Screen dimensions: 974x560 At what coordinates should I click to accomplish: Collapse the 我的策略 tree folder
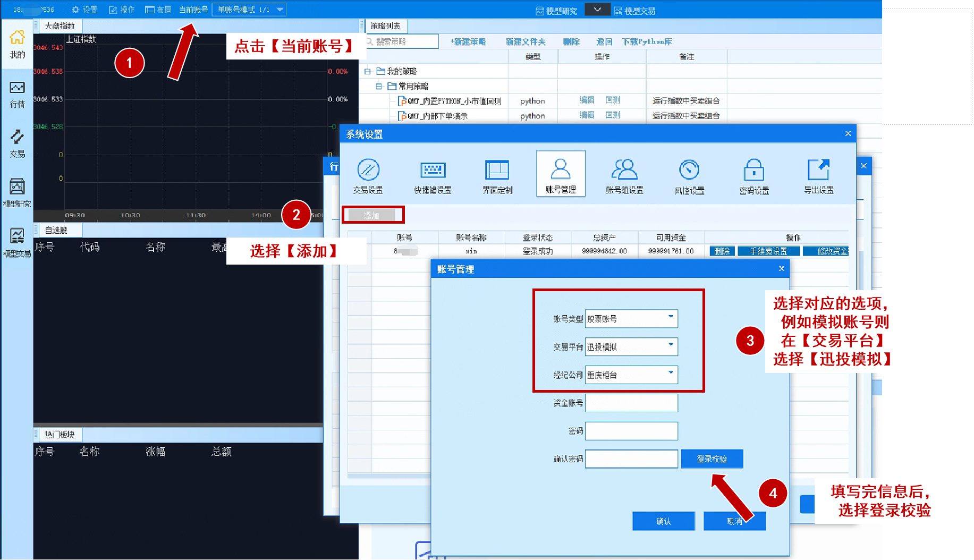(367, 71)
